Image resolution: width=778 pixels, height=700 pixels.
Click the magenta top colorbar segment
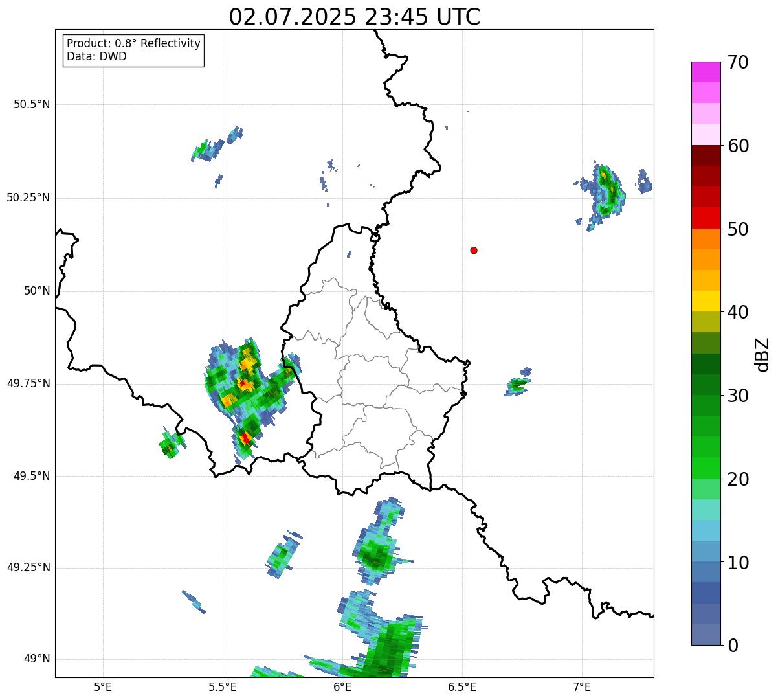[706, 72]
